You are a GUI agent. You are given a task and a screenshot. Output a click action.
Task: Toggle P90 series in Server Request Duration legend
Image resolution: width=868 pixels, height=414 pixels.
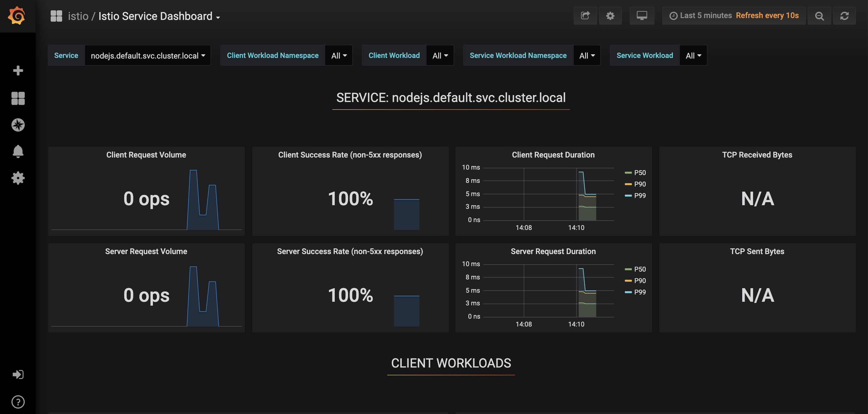[x=640, y=281]
